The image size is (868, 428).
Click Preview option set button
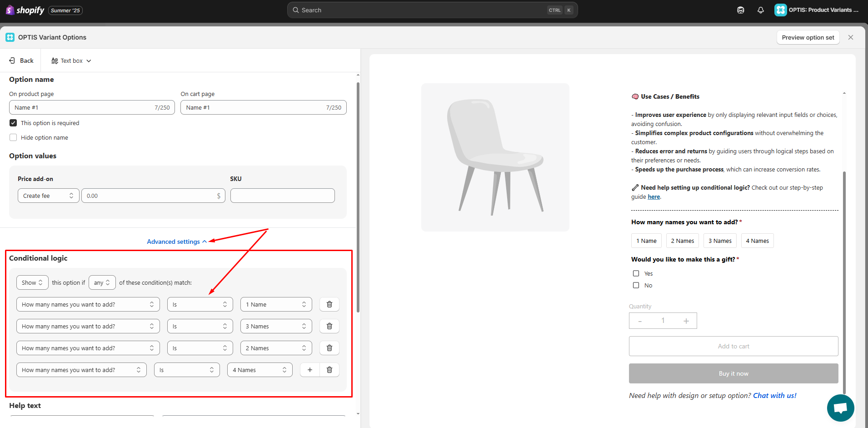tap(808, 37)
